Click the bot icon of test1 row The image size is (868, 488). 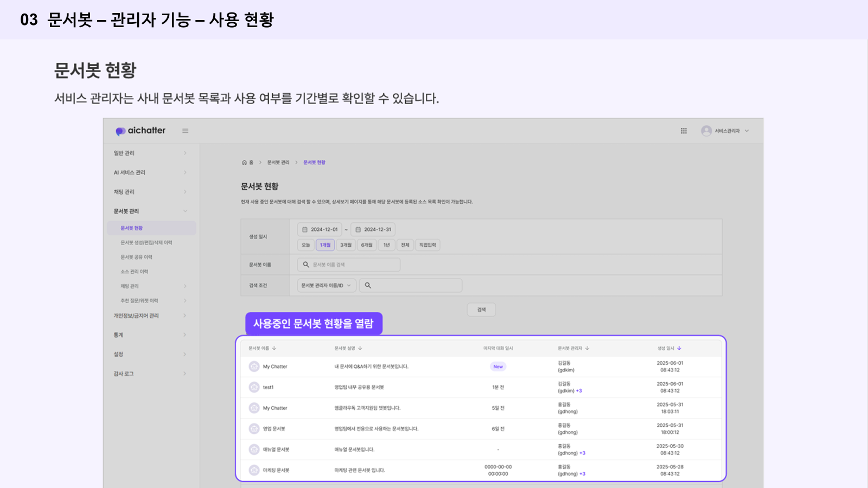click(254, 387)
